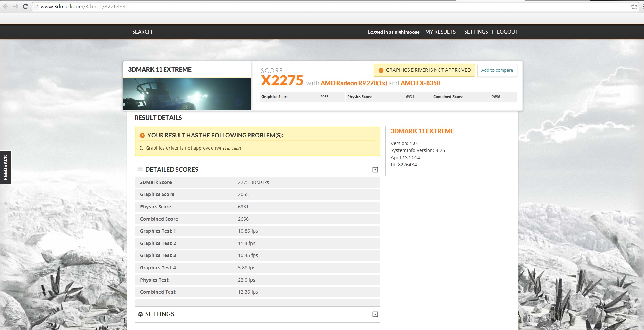Expand the Settings section
This screenshot has height=330, width=644.
tap(375, 314)
